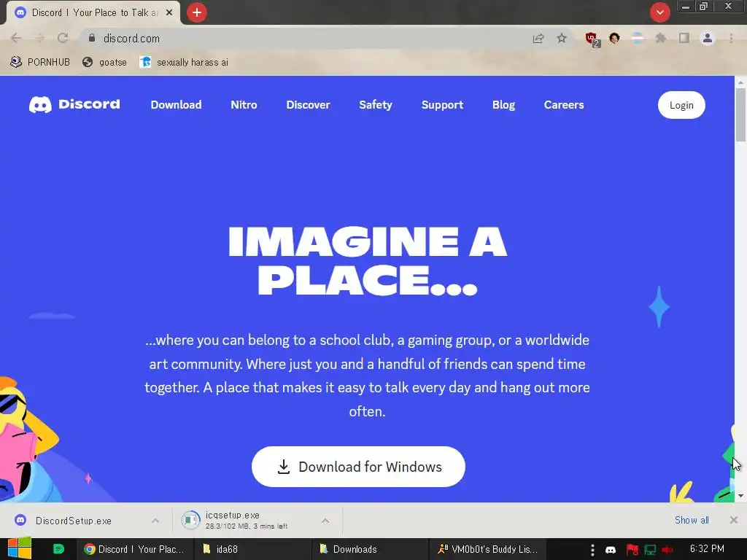Open the Nitro nav link
Image resolution: width=747 pixels, height=560 pixels.
click(244, 105)
